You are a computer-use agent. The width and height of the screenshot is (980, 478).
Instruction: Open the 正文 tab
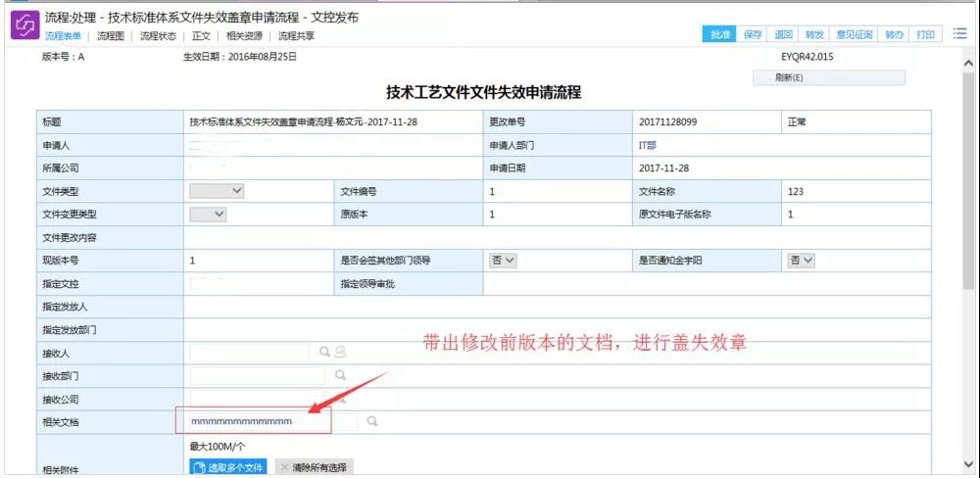[x=201, y=36]
